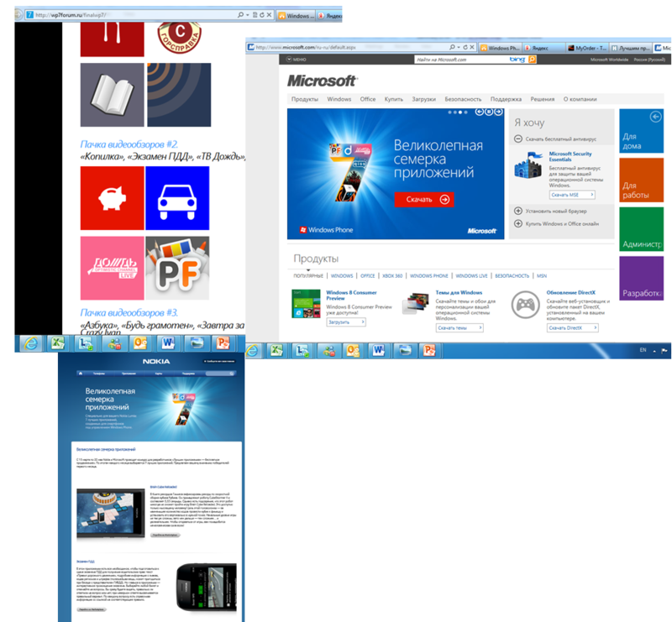Open the pink Дождь TV channel tile
This screenshot has width=672, height=622.
tap(113, 268)
